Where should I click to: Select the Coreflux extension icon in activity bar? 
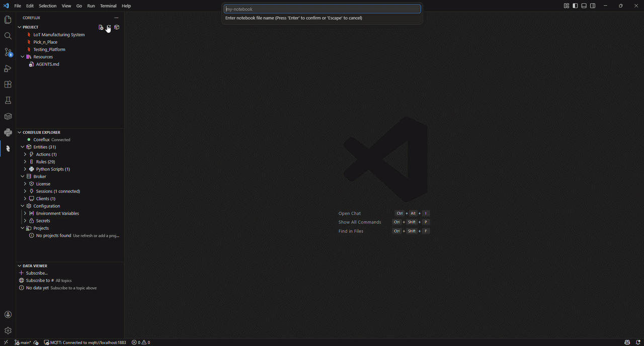click(x=8, y=148)
